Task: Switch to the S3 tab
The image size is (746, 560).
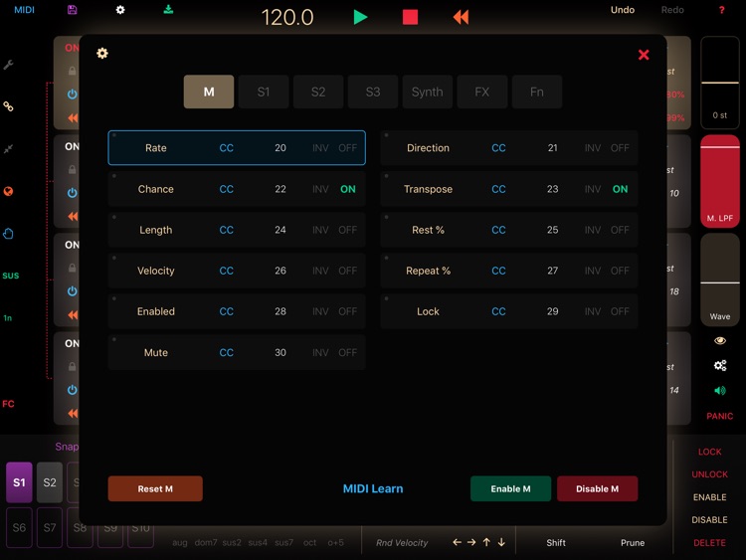Action: coord(373,92)
